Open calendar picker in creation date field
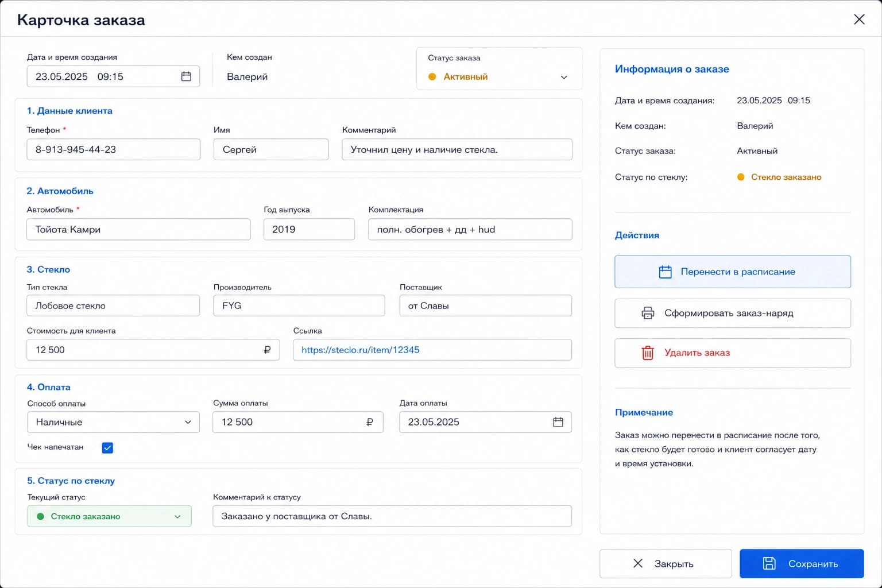Image resolution: width=882 pixels, height=588 pixels. pyautogui.click(x=186, y=76)
